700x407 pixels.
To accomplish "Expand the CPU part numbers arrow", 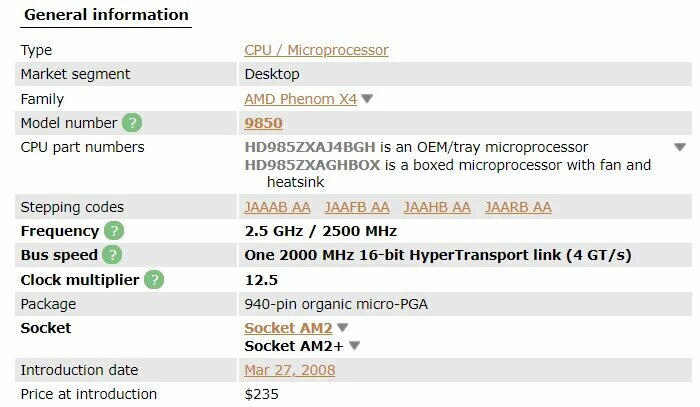I will pos(680,147).
